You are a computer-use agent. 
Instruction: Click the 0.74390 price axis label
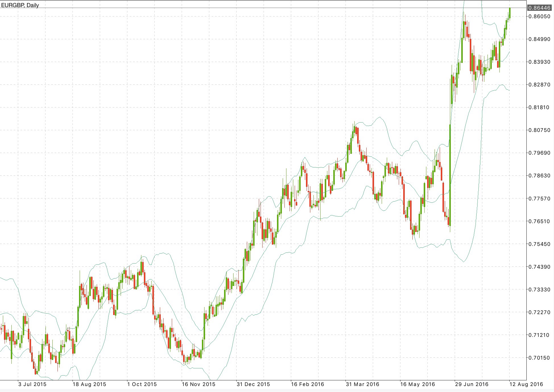(x=539, y=267)
